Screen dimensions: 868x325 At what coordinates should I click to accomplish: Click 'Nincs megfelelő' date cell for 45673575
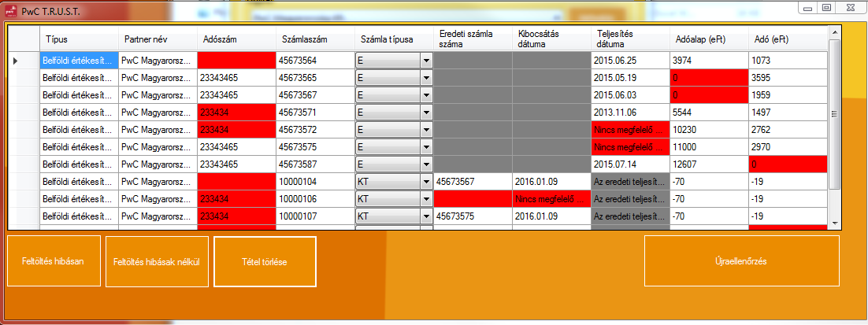pos(630,148)
